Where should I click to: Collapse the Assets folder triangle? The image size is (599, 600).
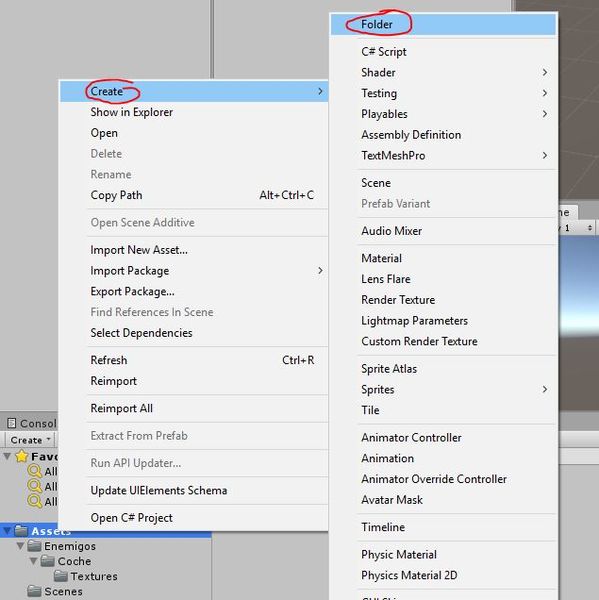(7, 531)
